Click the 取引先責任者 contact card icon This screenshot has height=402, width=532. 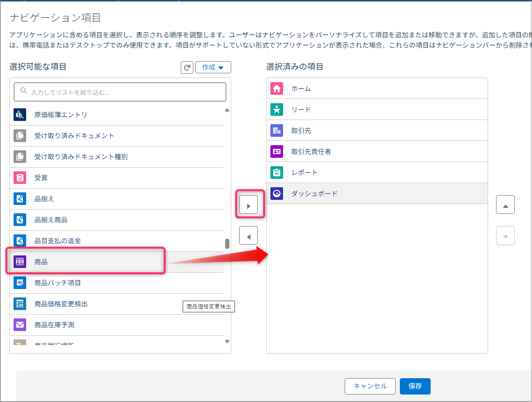coord(277,152)
